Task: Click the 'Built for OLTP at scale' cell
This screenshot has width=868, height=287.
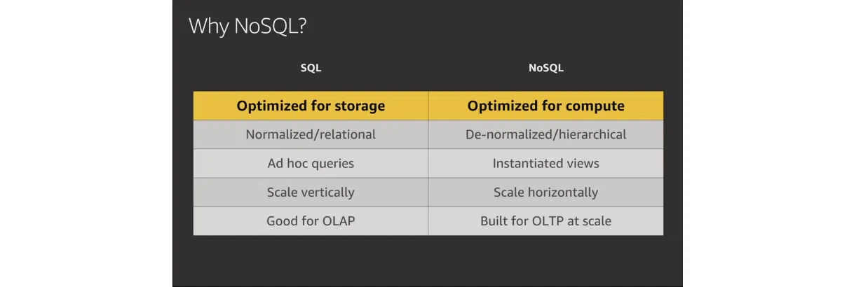Action: (x=546, y=220)
